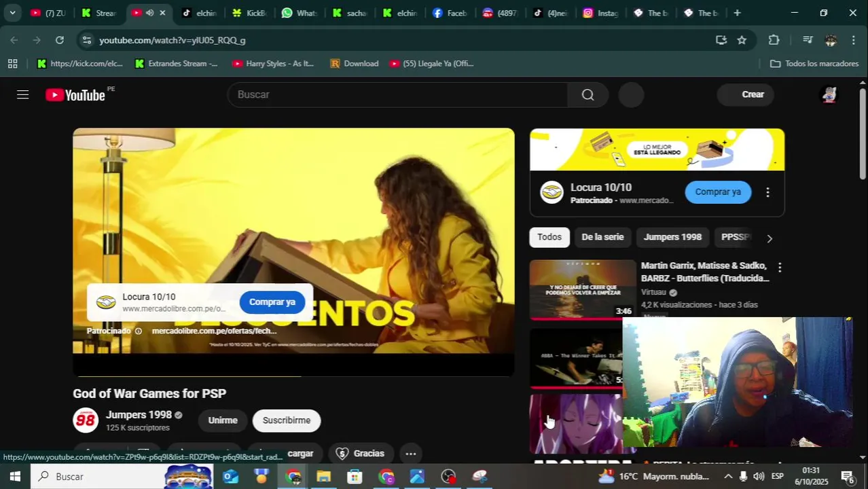Click the YouTube Buscar search field
868x489 pixels.
click(397, 94)
